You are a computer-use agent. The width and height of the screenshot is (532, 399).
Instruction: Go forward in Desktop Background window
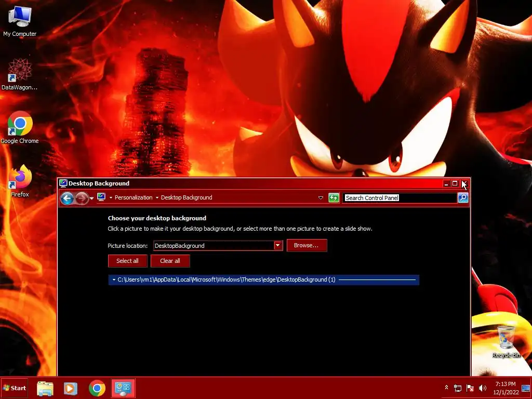(82, 198)
